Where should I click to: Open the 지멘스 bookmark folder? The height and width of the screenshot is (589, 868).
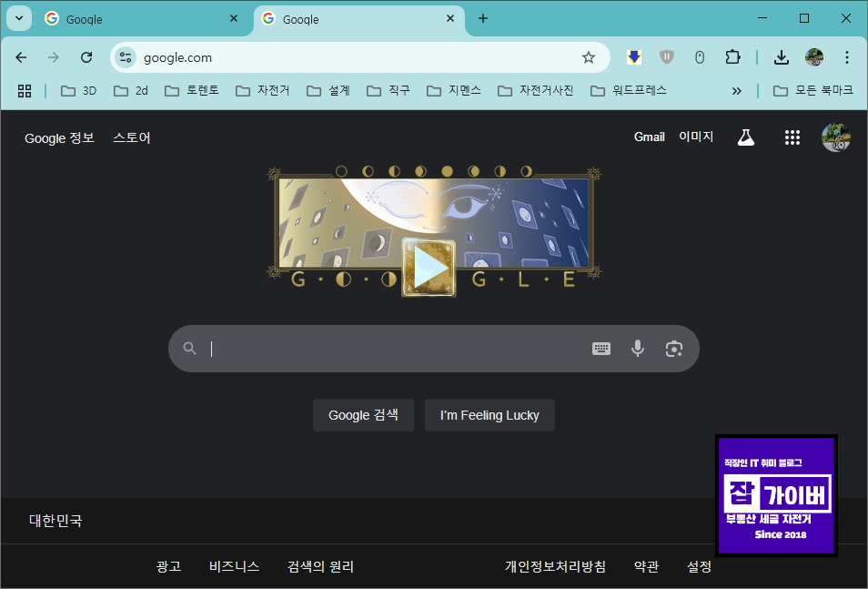pyautogui.click(x=454, y=90)
